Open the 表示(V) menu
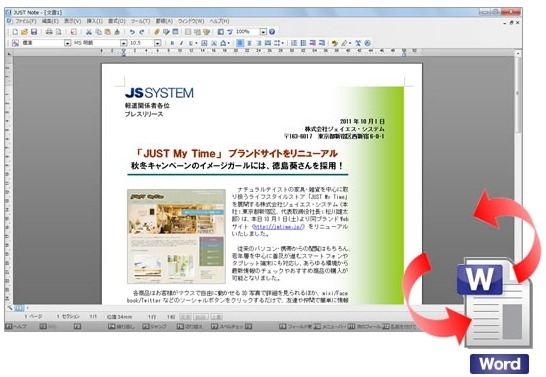 coord(72,21)
